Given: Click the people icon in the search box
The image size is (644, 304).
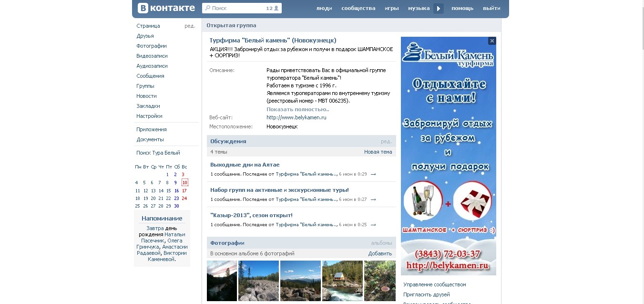Looking at the screenshot, I should [x=276, y=8].
